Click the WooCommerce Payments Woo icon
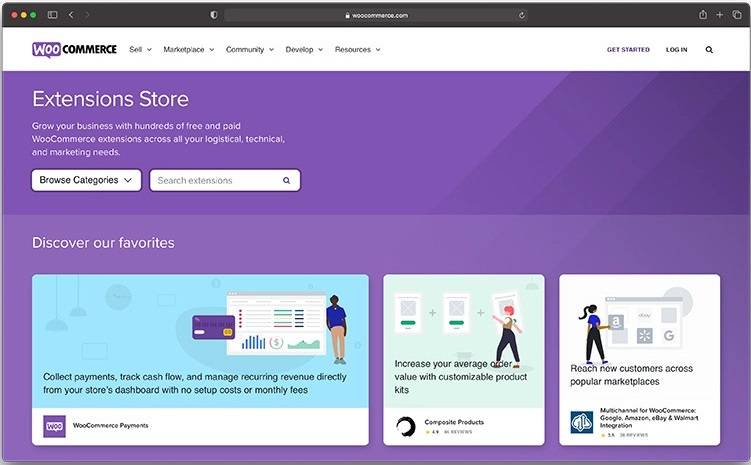Viewport: 751px width, 465px height. tap(55, 426)
